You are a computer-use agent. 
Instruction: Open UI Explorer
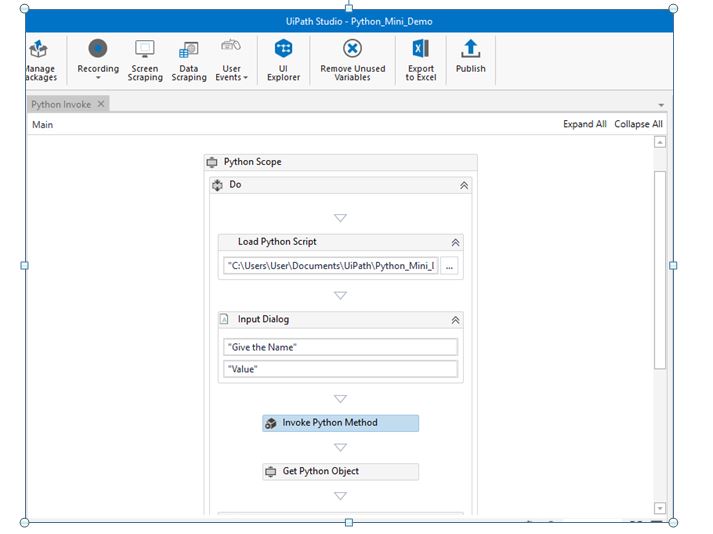pos(283,60)
